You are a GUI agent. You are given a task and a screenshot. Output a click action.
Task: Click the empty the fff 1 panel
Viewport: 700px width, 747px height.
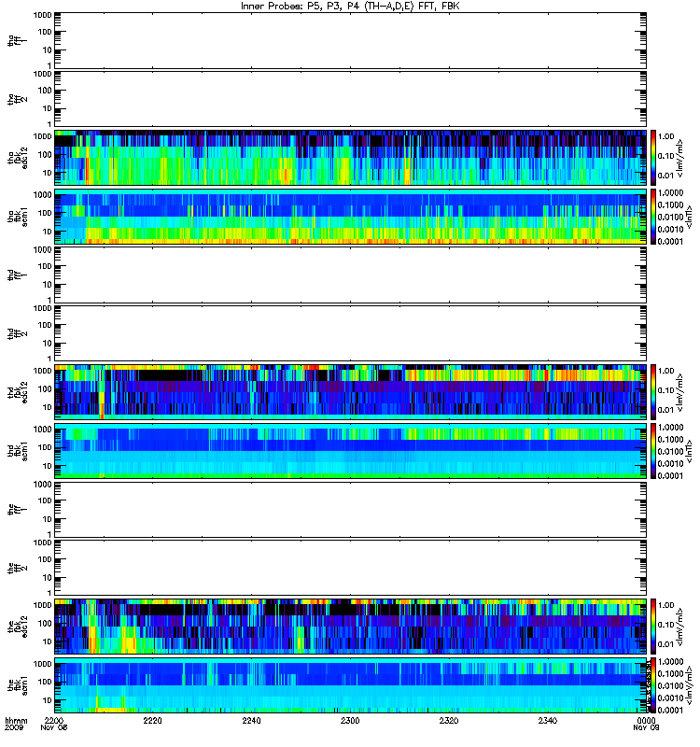351,509
